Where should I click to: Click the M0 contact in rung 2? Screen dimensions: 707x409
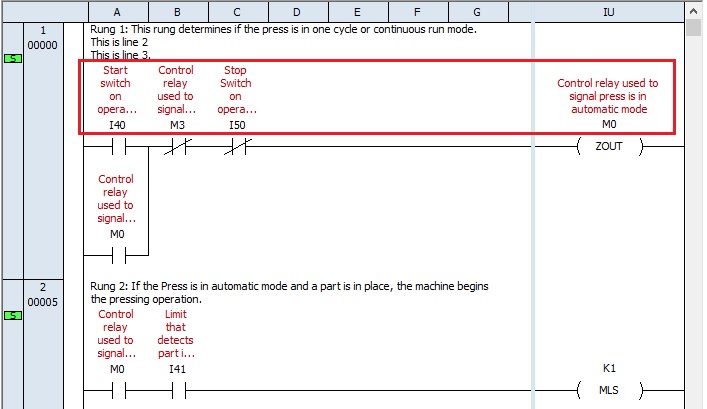[116, 390]
